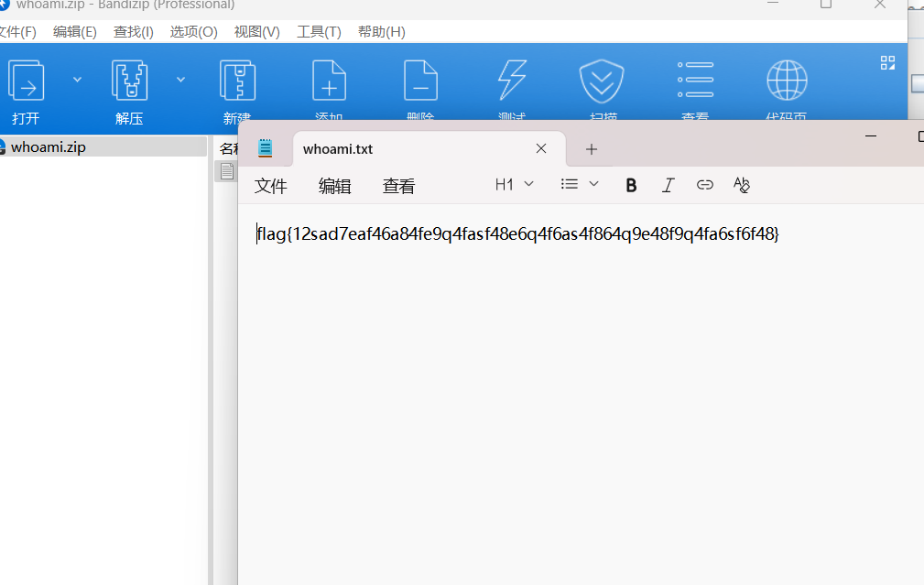The width and height of the screenshot is (924, 585).
Task: Click the Open archive toolbar icon
Action: pyautogui.click(x=26, y=82)
